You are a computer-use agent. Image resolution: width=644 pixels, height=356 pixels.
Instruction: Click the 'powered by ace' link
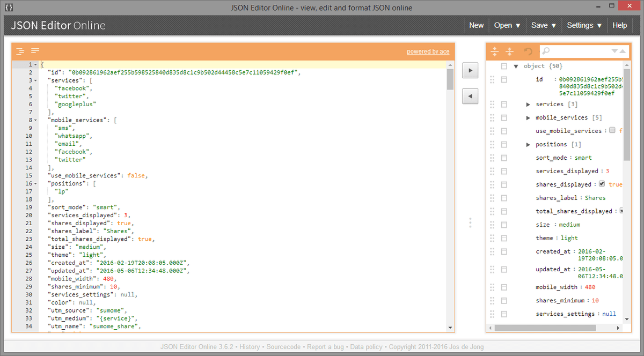click(428, 51)
